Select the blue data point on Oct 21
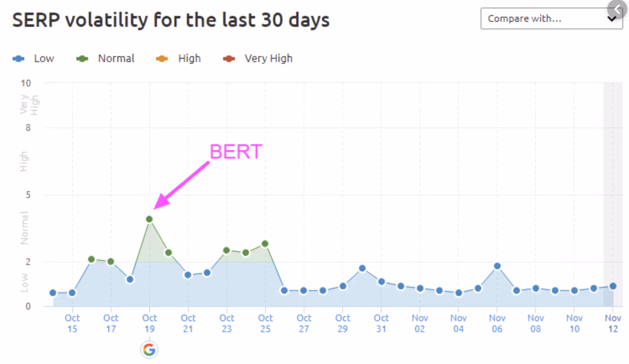629x364 pixels. (188, 275)
